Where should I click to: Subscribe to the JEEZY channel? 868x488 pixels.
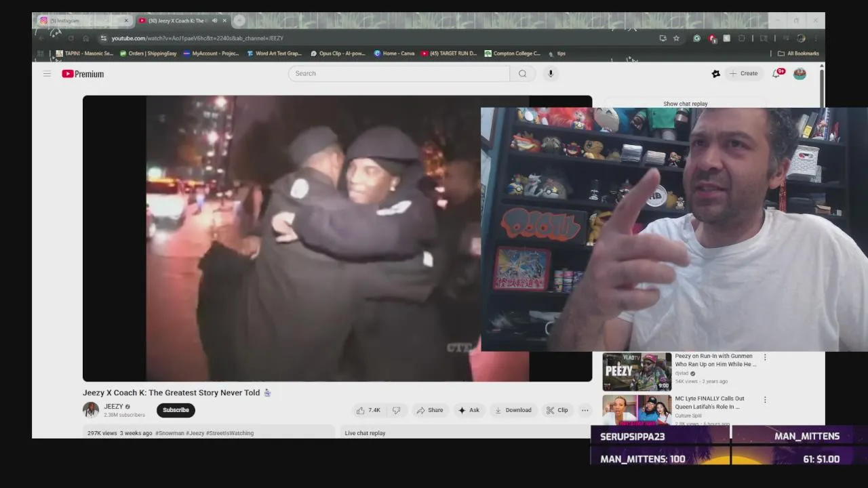pyautogui.click(x=176, y=410)
